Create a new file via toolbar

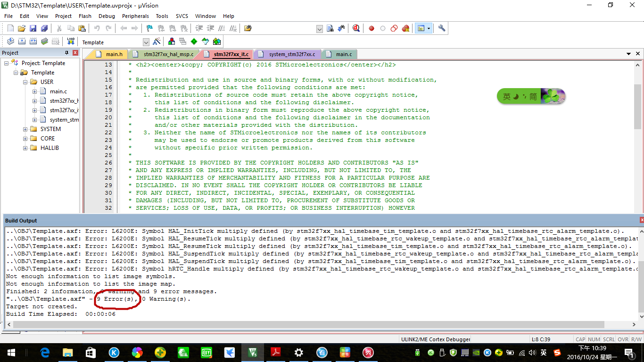tap(10, 28)
